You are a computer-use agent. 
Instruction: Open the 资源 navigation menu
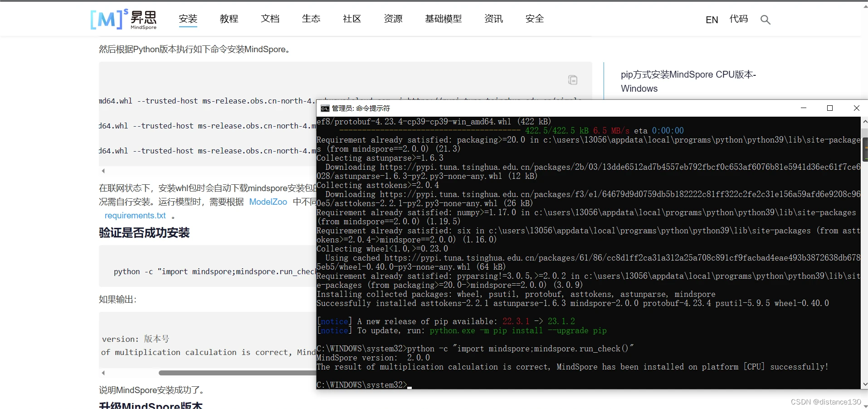click(393, 19)
